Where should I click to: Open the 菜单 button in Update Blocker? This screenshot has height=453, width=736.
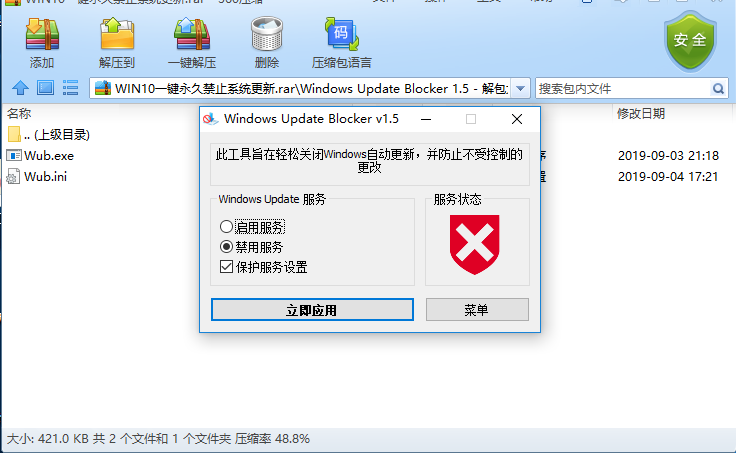pos(477,310)
